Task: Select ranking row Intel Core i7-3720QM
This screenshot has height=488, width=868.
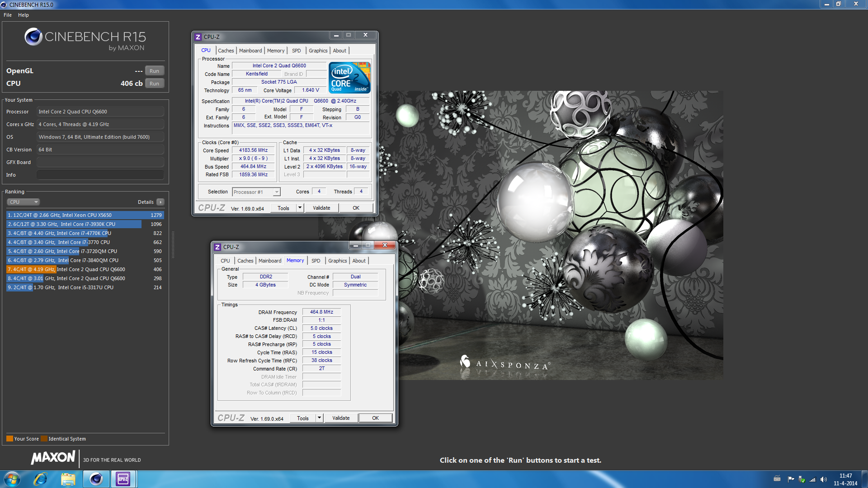Action: (x=85, y=251)
